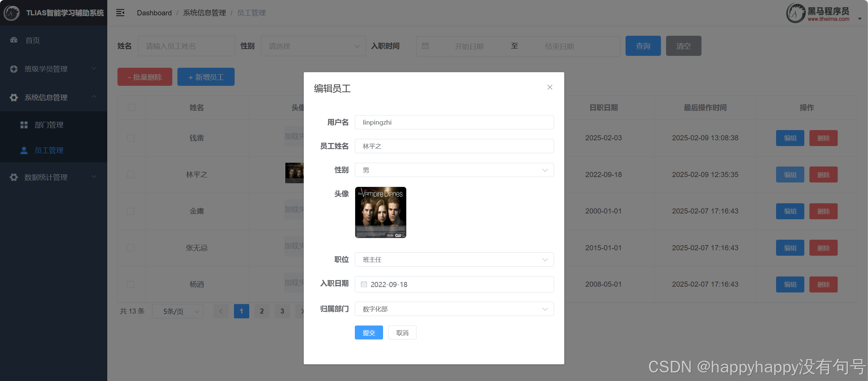Close the 编辑员工 dialog with X icon
This screenshot has width=868, height=381.
click(550, 88)
